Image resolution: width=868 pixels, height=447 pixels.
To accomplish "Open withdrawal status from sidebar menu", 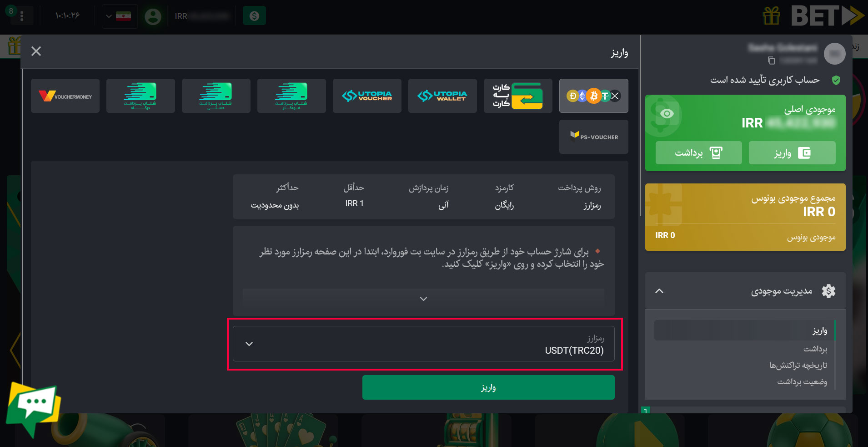I will point(802,381).
